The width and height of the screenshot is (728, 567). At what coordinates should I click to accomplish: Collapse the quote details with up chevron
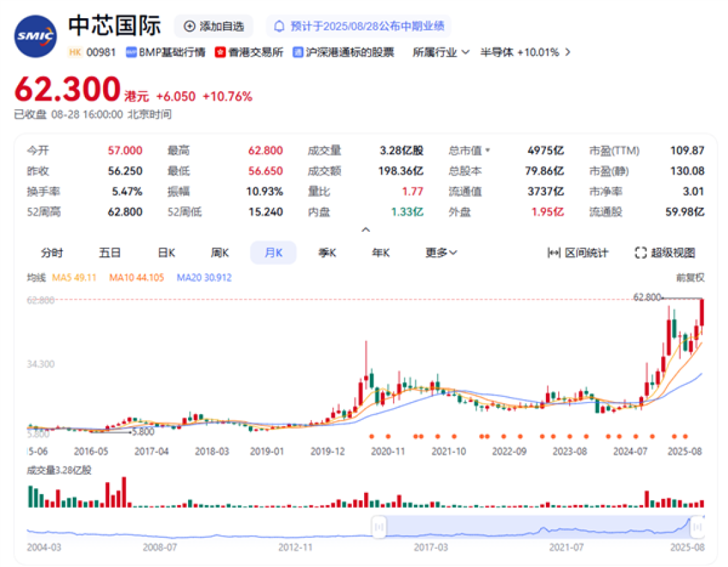[366, 230]
